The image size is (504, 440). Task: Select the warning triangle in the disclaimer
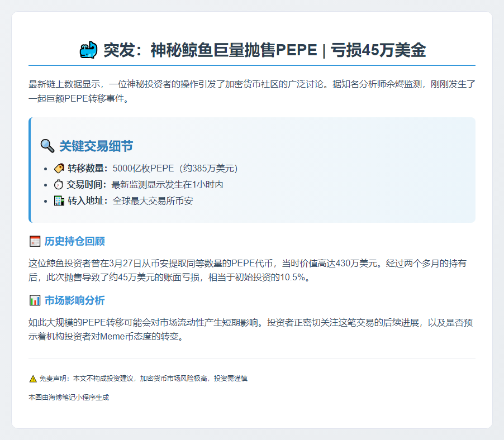coord(32,378)
